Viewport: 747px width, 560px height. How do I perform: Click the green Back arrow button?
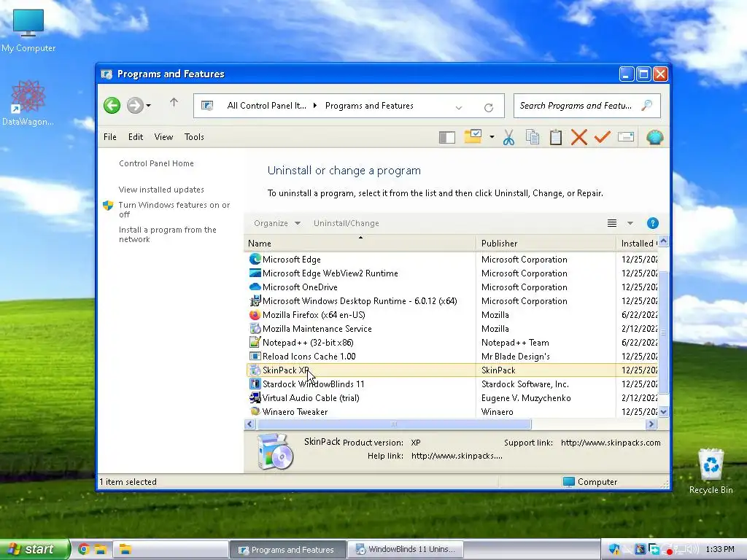pyautogui.click(x=112, y=105)
